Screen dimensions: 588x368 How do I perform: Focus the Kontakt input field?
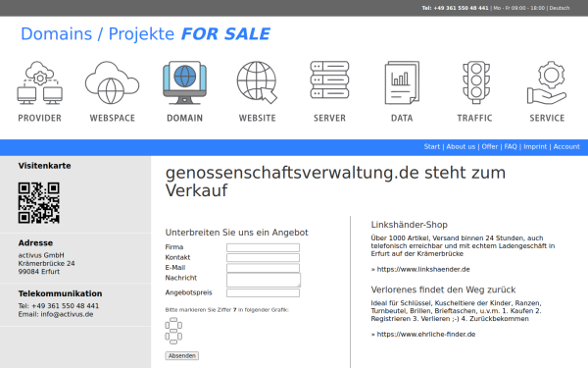(263, 257)
